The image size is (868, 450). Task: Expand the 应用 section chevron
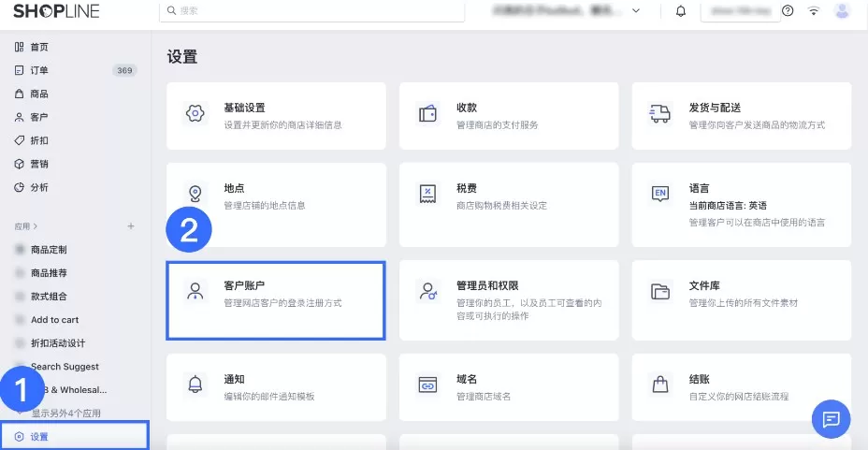pos(36,226)
